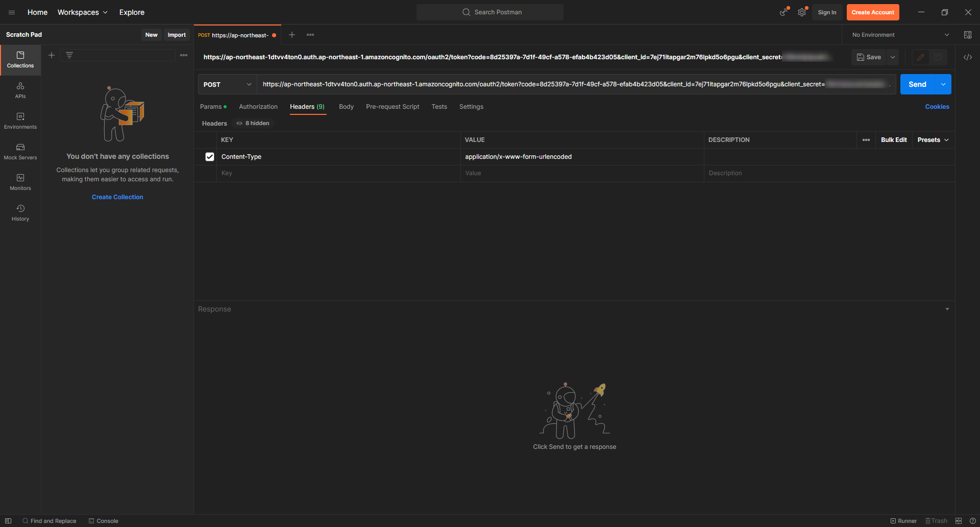This screenshot has width=980, height=527.
Task: Click the pencil edit icon near Save
Action: [921, 57]
